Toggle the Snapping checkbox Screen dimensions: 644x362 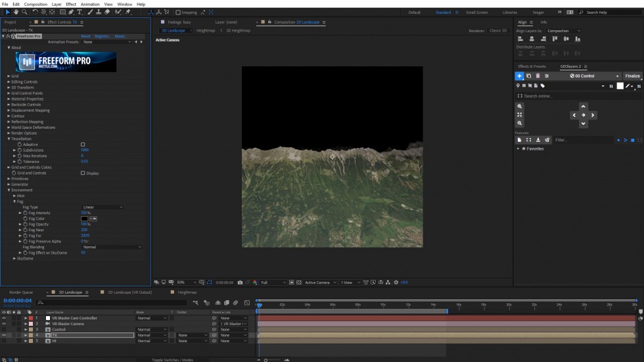[179, 12]
